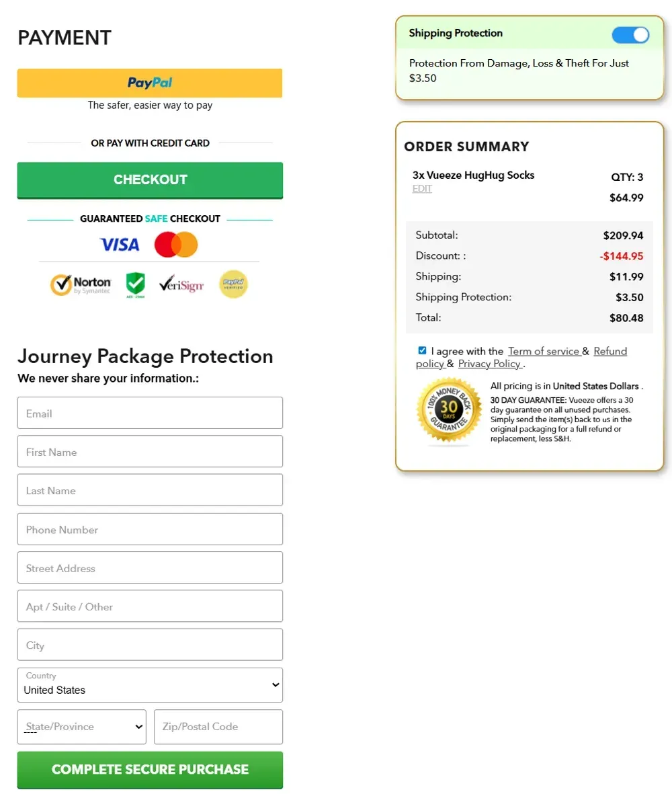672x794 pixels.
Task: Open the Country dropdown
Action: pos(149,685)
